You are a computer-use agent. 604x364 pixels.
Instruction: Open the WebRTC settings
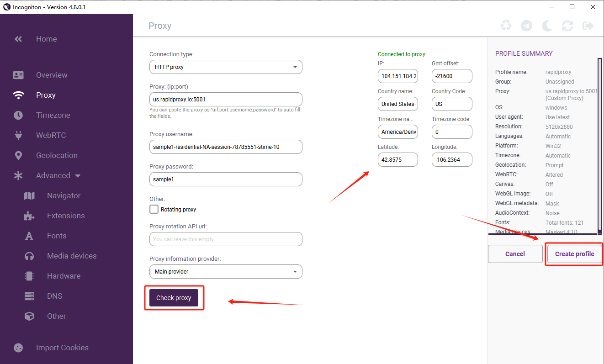tap(51, 135)
